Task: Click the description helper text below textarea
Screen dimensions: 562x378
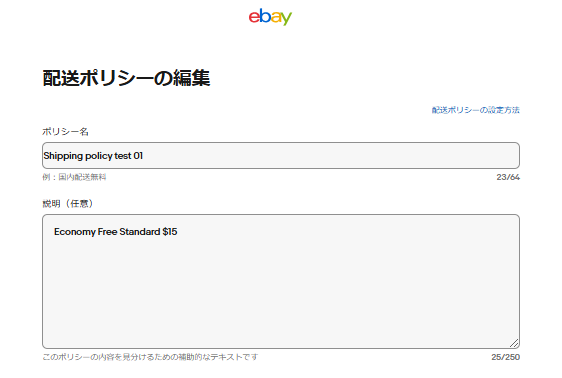Action: tap(150, 357)
